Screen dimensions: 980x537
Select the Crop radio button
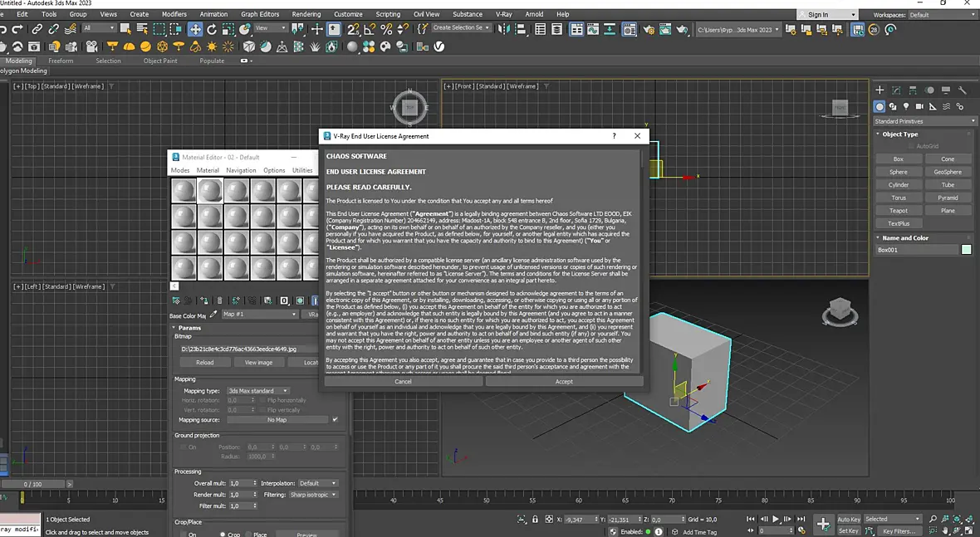[223, 535]
